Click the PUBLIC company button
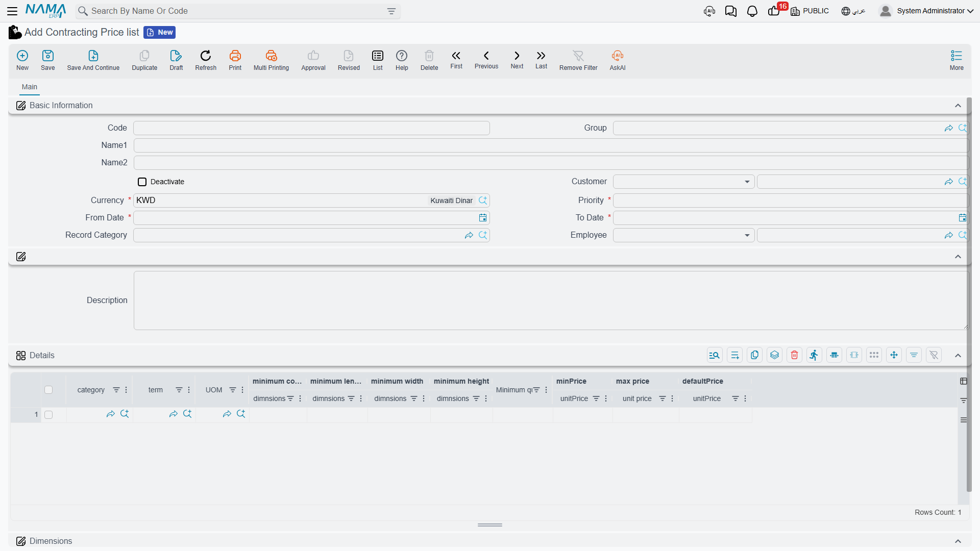This screenshot has height=551, width=980. pyautogui.click(x=810, y=11)
